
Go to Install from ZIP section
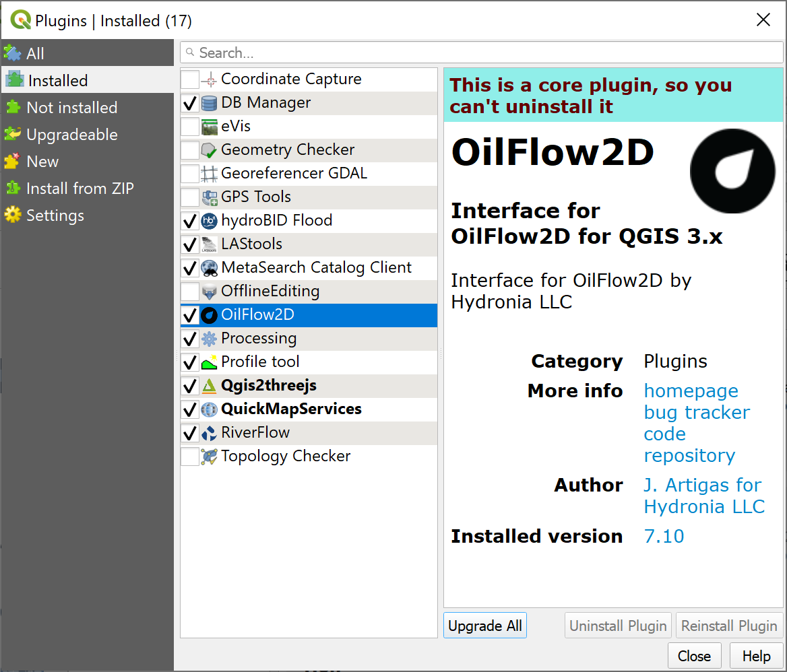pos(80,189)
